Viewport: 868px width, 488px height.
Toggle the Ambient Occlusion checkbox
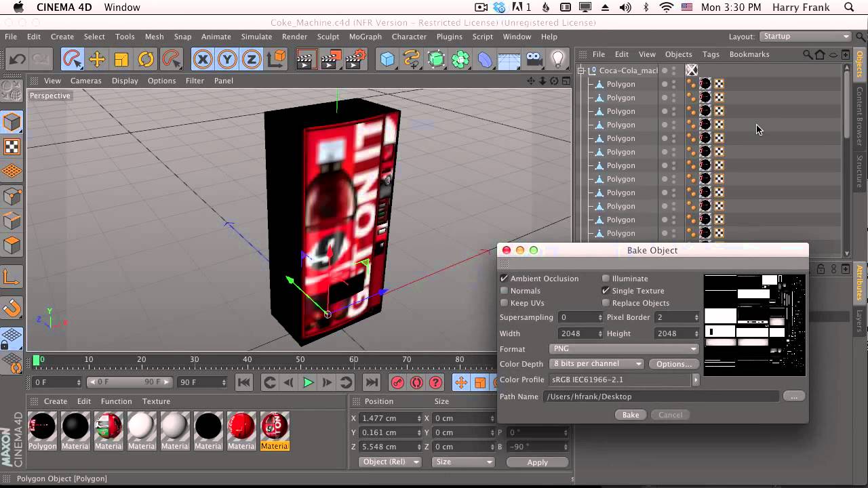click(504, 279)
